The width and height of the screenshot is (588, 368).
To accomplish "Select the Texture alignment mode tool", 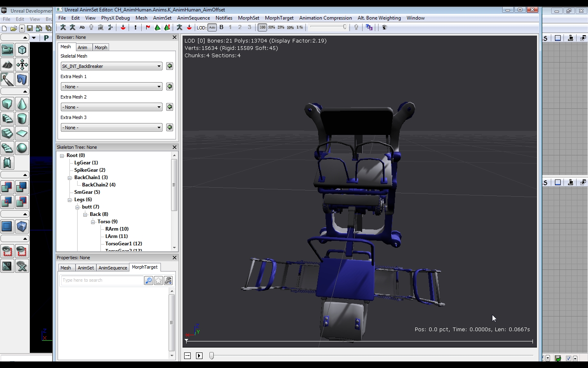I will click(x=22, y=65).
